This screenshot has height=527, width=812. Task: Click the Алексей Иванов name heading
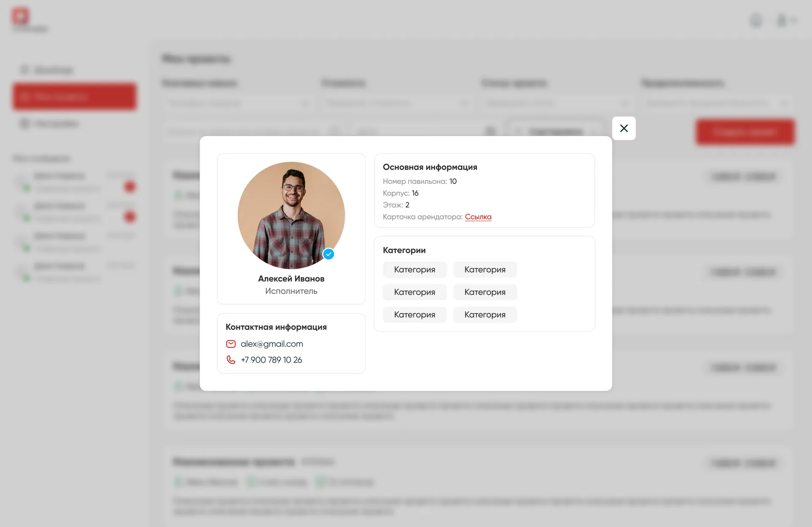(291, 279)
